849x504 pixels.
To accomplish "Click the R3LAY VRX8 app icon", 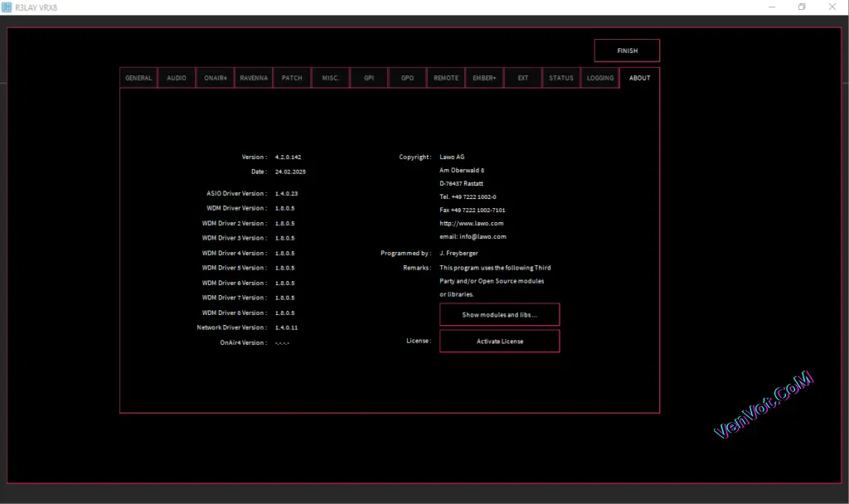I will [7, 7].
